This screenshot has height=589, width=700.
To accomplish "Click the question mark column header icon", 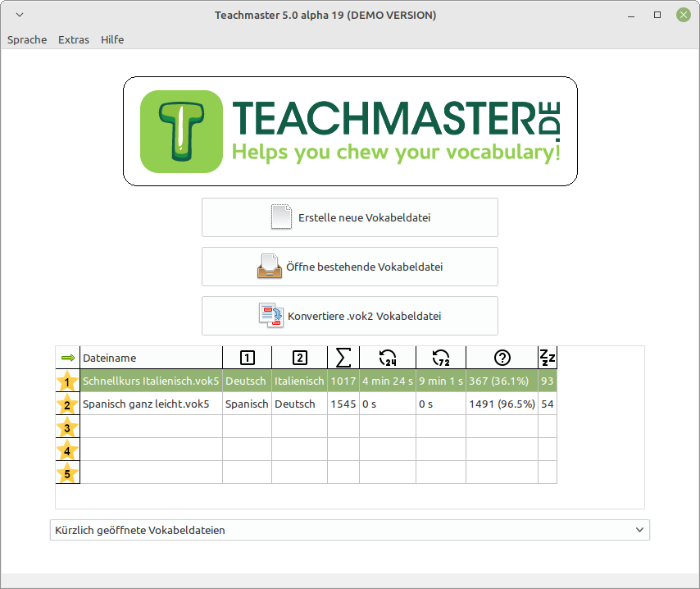I will pos(502,358).
